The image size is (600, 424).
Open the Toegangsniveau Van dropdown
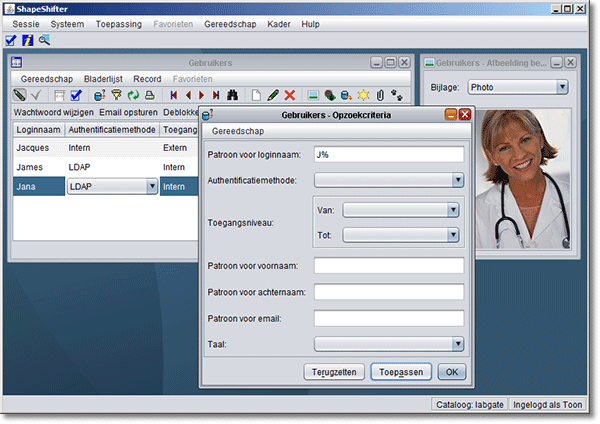453,210
